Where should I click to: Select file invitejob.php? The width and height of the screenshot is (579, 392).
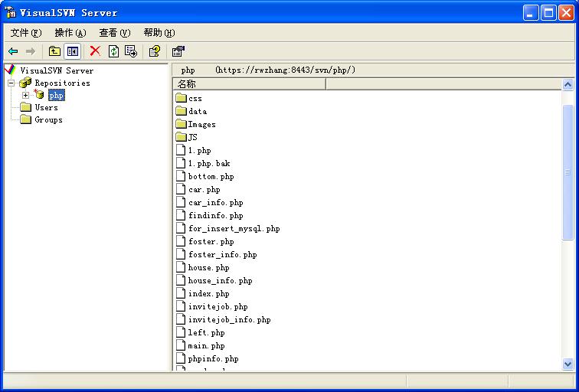pyautogui.click(x=218, y=307)
